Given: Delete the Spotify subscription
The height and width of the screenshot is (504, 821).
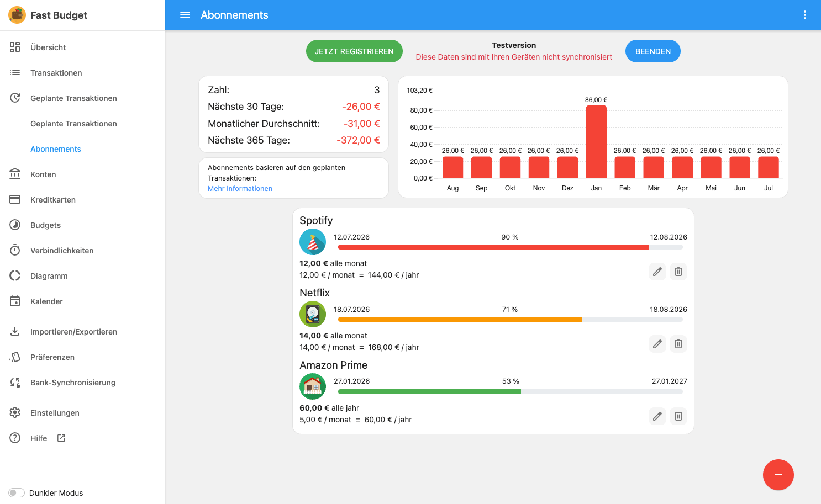Looking at the screenshot, I should point(678,272).
